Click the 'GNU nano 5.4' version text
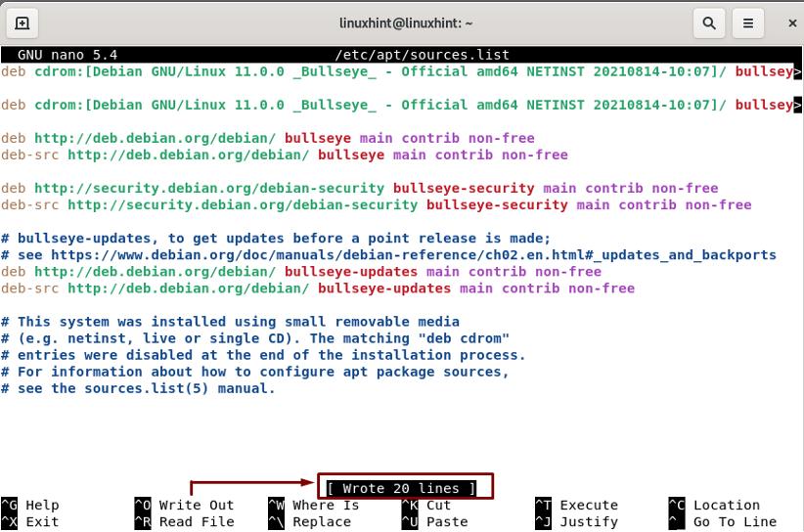804x532 pixels. [x=67, y=55]
